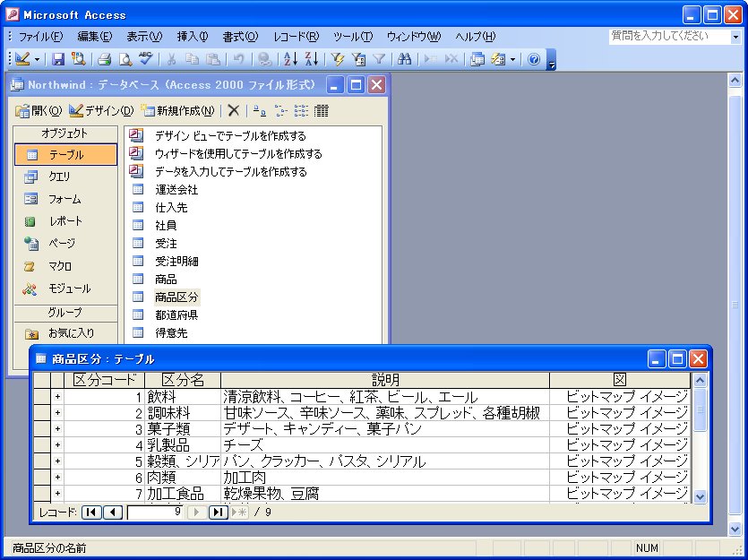
Task: Go to first record navigation button
Action: pyautogui.click(x=90, y=512)
